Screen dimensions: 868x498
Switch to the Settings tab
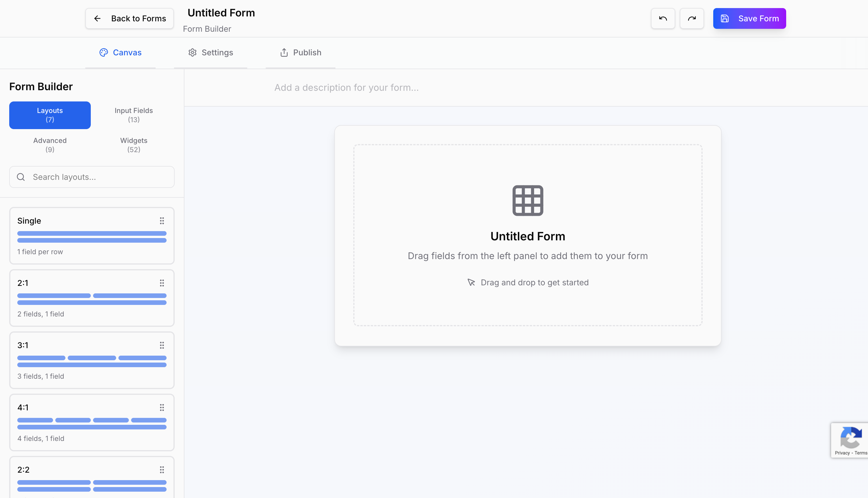click(217, 52)
